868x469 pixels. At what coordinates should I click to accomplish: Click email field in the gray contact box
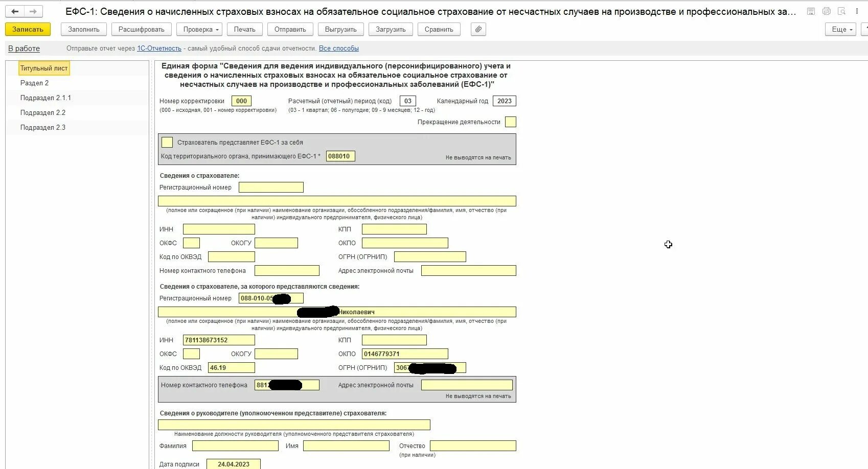point(467,385)
